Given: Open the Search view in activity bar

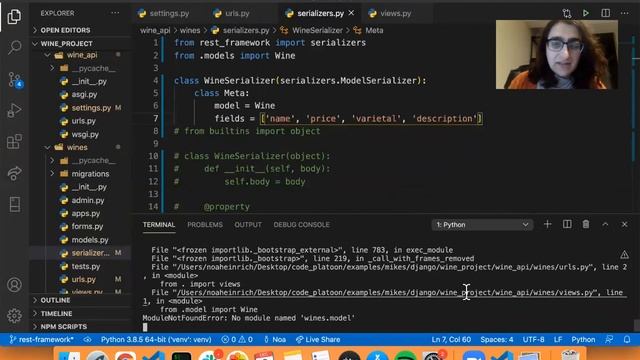Looking at the screenshot, I should (x=14, y=47).
